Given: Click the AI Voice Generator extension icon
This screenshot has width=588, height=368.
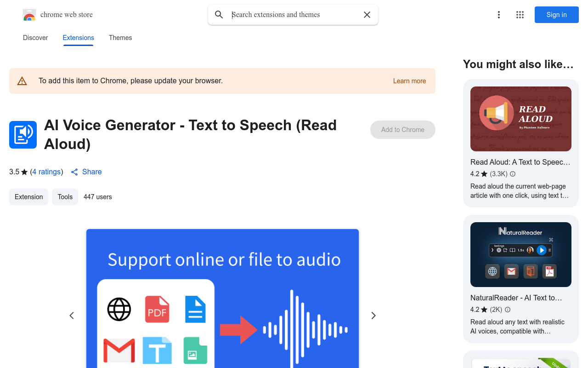Looking at the screenshot, I should (23, 135).
